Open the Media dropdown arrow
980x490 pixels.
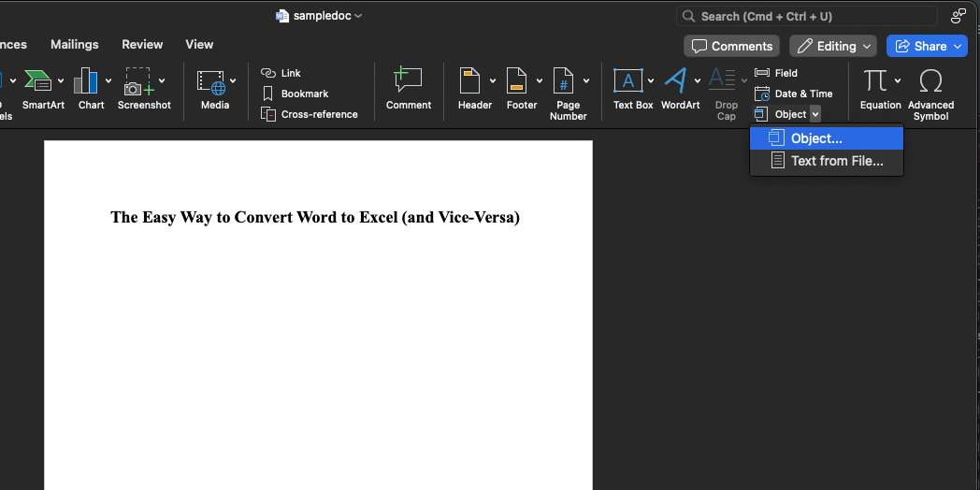click(233, 80)
